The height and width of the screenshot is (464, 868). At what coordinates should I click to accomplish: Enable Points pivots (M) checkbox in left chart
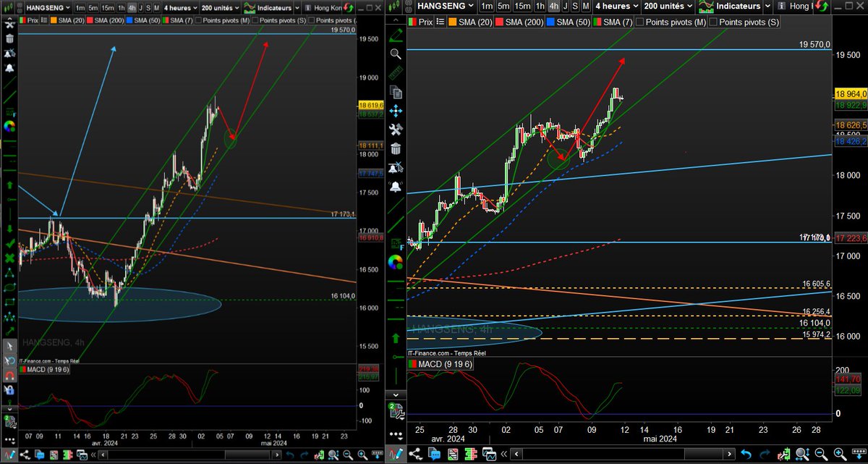tap(198, 20)
